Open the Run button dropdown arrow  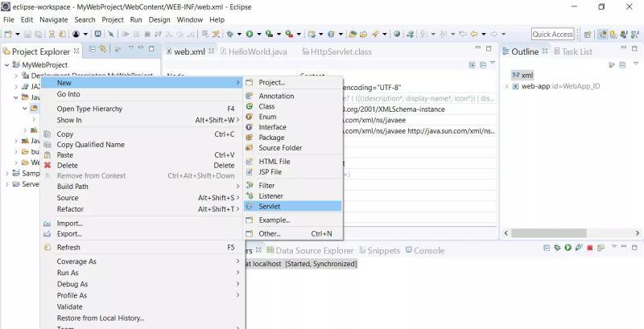258,35
